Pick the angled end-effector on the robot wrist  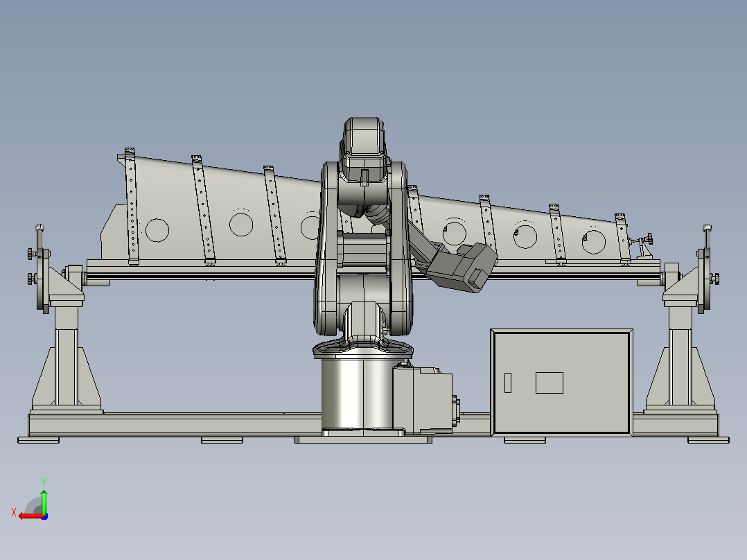462,267
